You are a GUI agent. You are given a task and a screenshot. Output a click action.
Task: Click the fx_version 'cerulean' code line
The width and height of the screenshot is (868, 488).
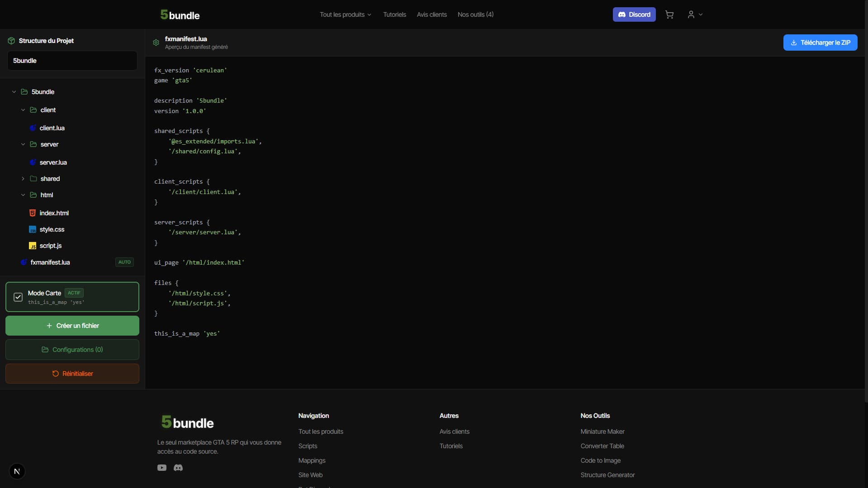click(x=190, y=70)
